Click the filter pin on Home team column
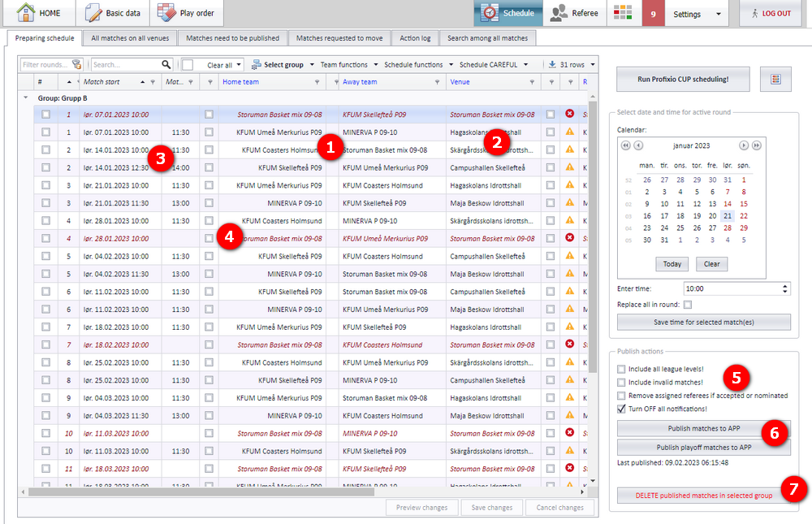This screenshot has height=524, width=812. [x=317, y=82]
